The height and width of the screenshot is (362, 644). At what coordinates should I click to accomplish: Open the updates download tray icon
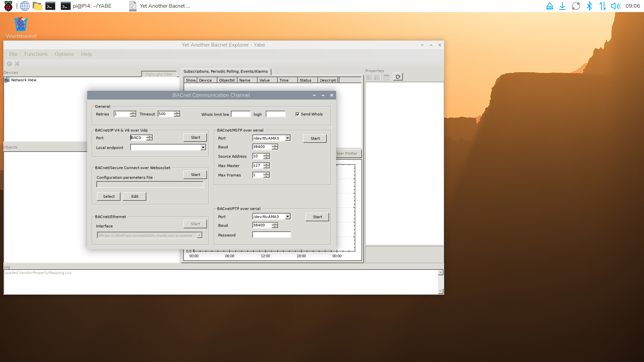click(562, 6)
